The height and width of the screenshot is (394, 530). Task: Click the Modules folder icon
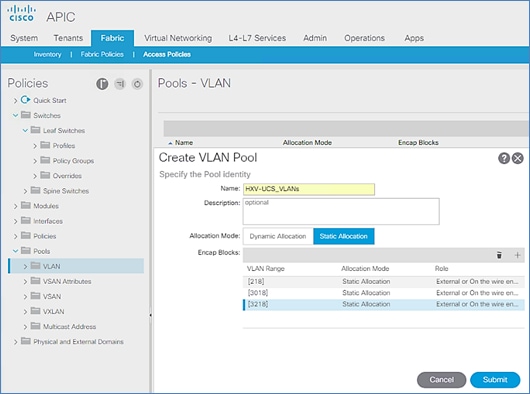coord(26,205)
